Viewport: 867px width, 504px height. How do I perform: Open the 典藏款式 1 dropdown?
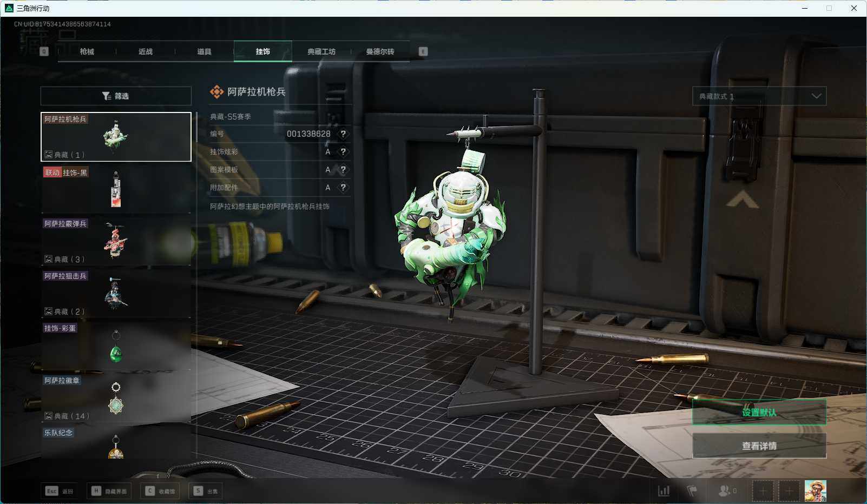(759, 96)
